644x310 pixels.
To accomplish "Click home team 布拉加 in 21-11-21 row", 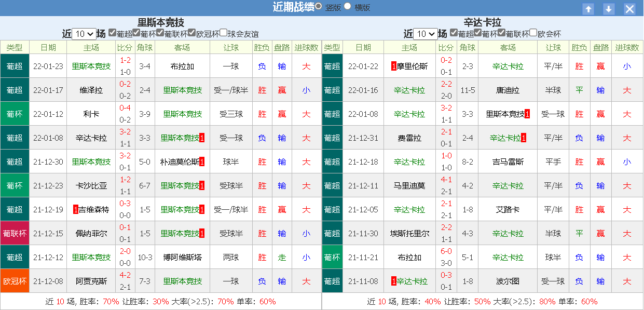I will point(409,258).
